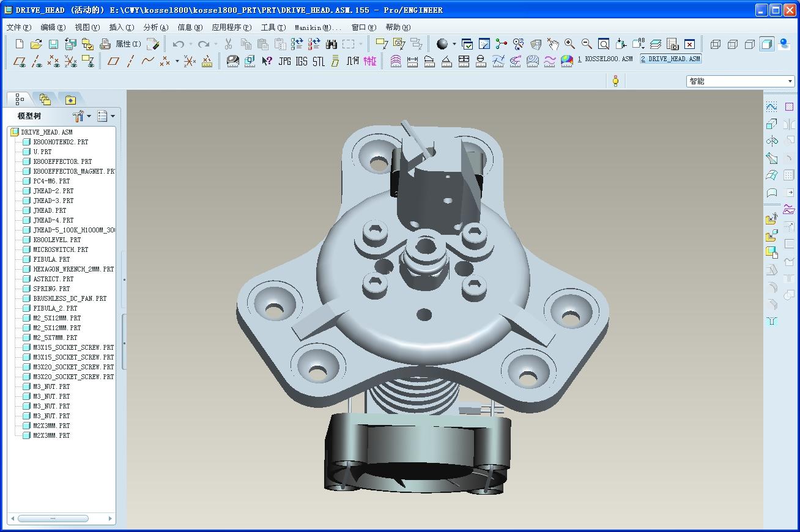Switch to the folder browser tab

point(45,99)
